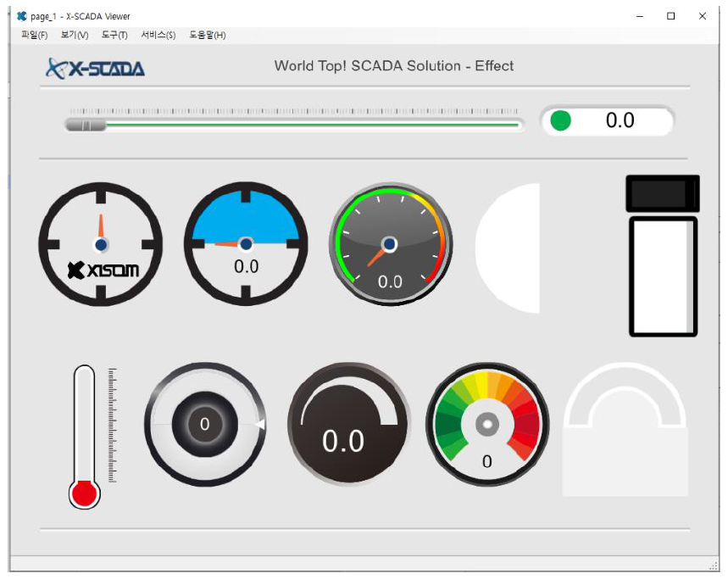Click the green slider track
This screenshot has height=579, width=728.
312,125
